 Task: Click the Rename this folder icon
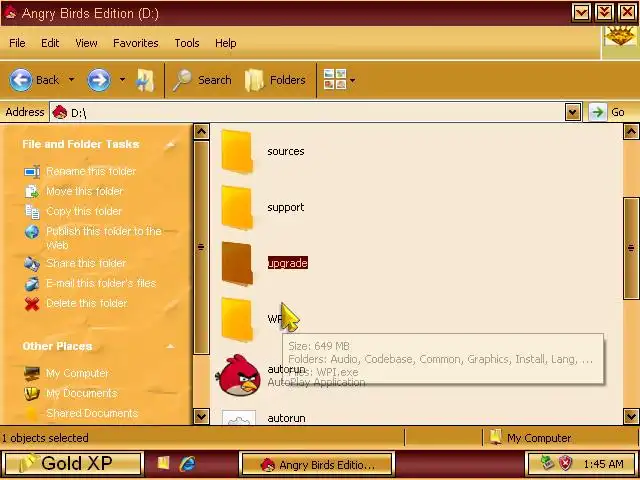click(32, 171)
